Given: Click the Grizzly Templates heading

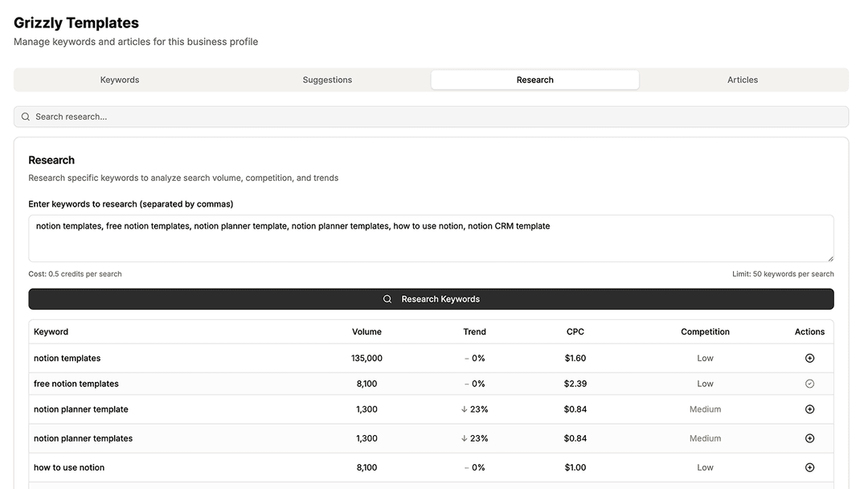Looking at the screenshot, I should (76, 23).
